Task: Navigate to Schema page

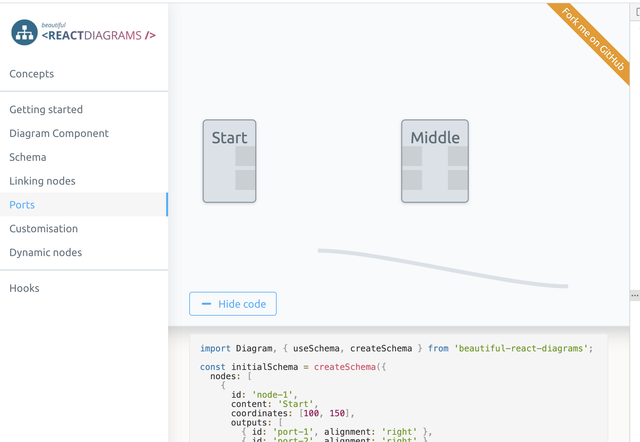Action: pos(28,157)
